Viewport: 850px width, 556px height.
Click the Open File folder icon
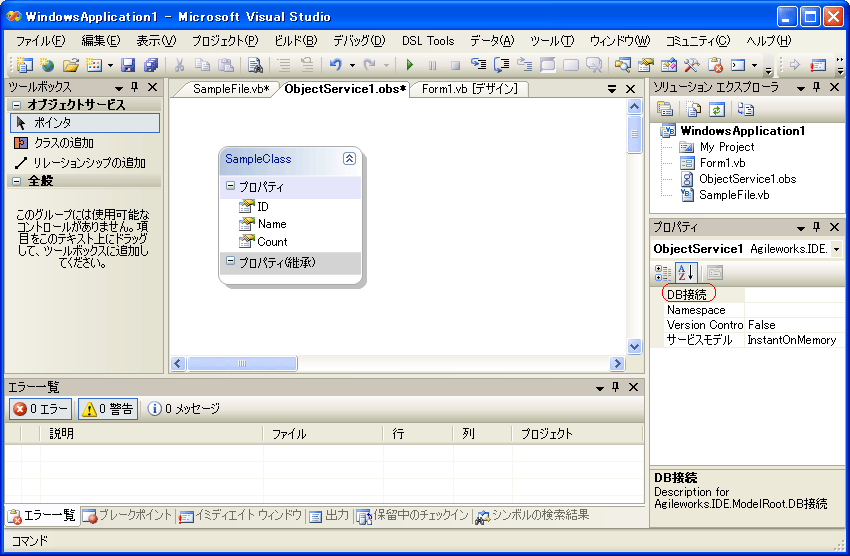pyautogui.click(x=70, y=65)
